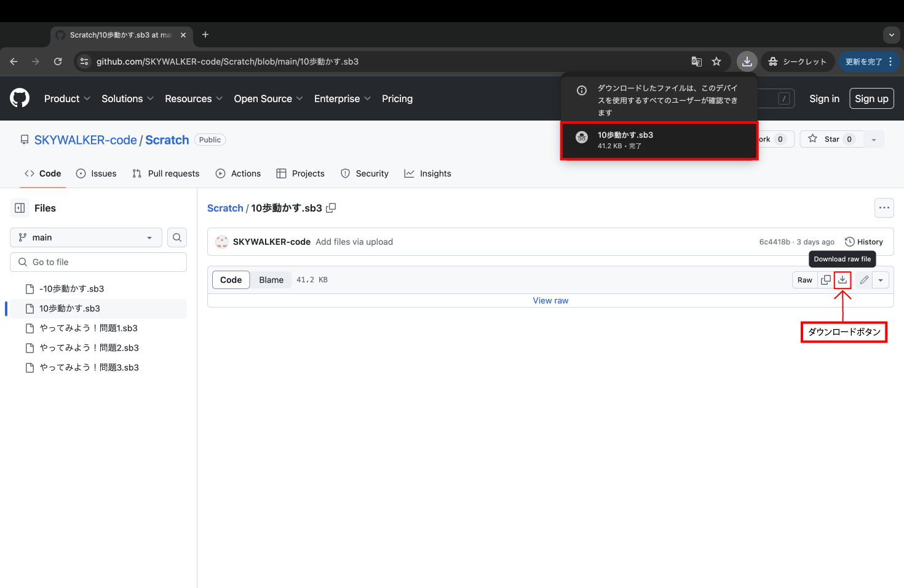Copy raw file contents icon

[826, 280]
